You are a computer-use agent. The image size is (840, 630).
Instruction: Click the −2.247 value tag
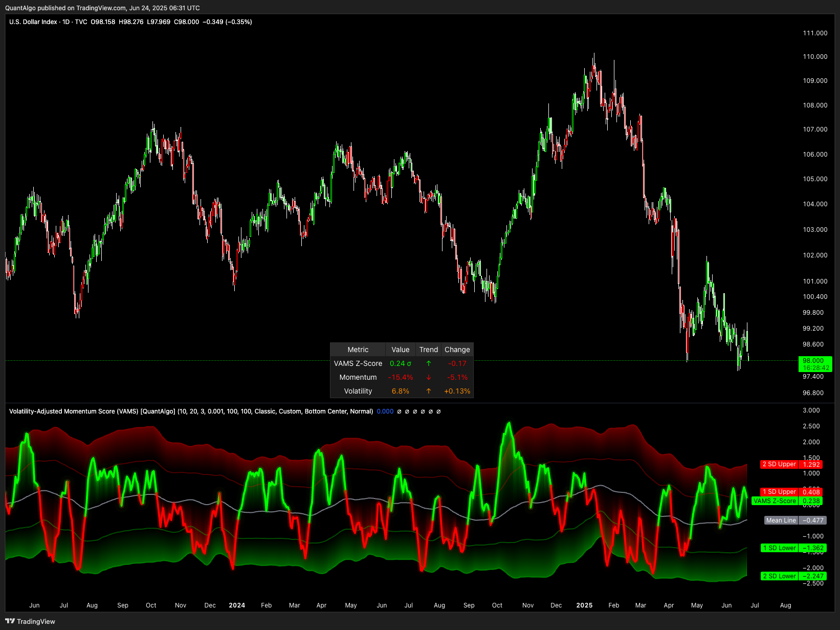click(813, 576)
